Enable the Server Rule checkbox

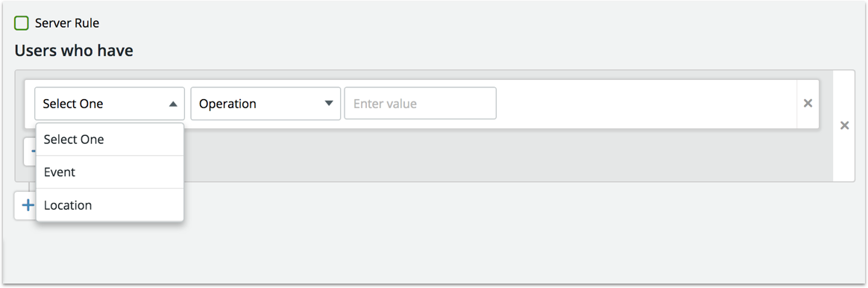[22, 23]
